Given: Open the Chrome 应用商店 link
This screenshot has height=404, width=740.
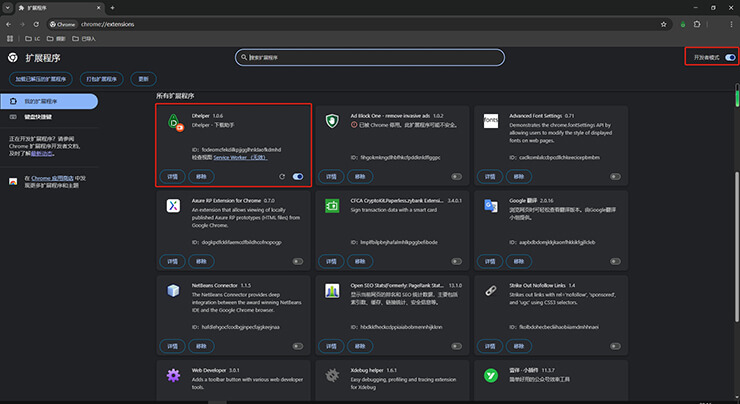Looking at the screenshot, I should click(52, 178).
